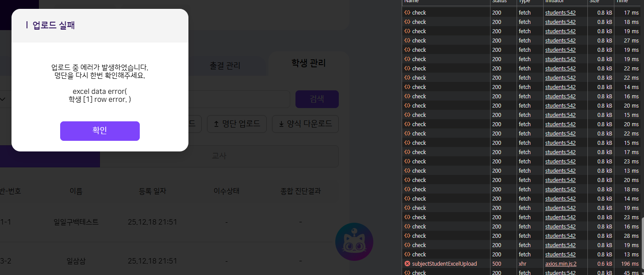
Task: Select the 일일구백테스트 student row name
Action: (x=76, y=222)
